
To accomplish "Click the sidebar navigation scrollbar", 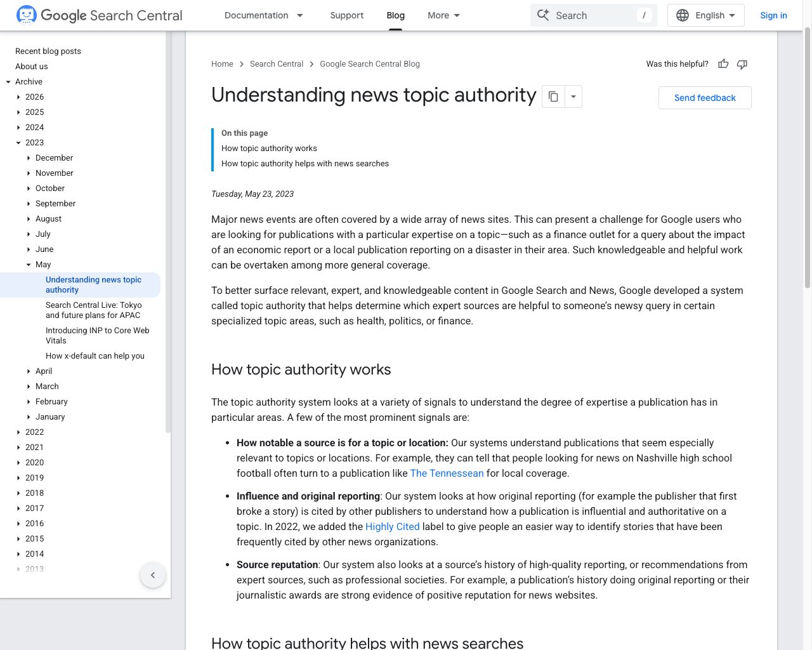I will (x=168, y=232).
